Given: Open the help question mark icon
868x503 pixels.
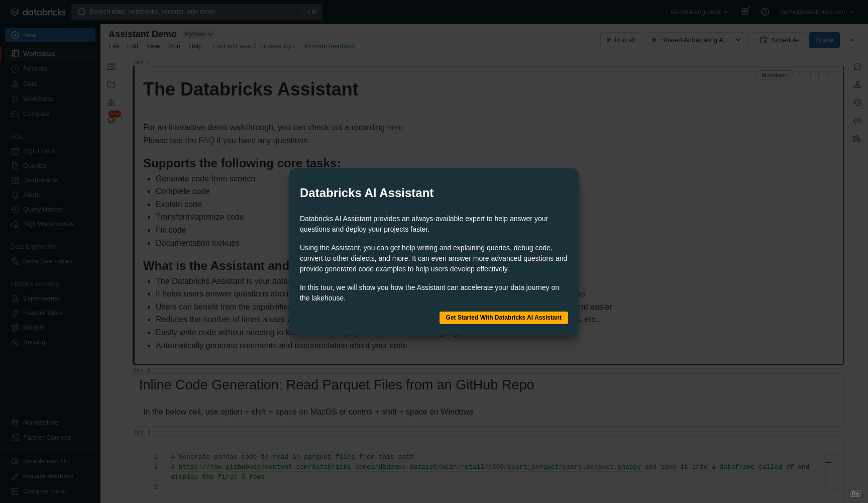Looking at the screenshot, I should click(765, 12).
